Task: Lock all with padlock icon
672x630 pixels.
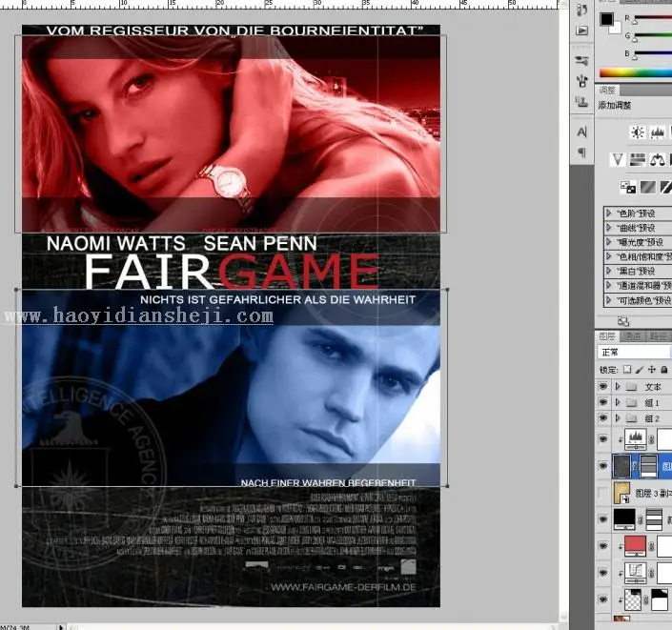Action: (x=663, y=370)
